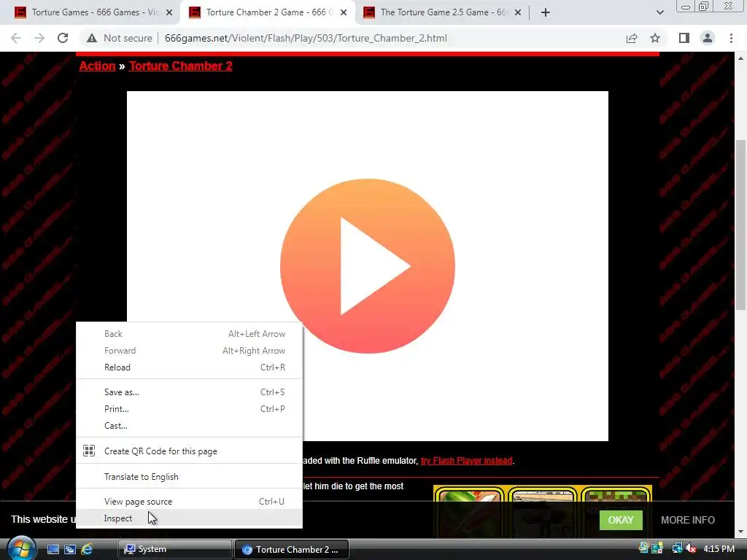
Task: Select Translate to English
Action: click(x=189, y=477)
